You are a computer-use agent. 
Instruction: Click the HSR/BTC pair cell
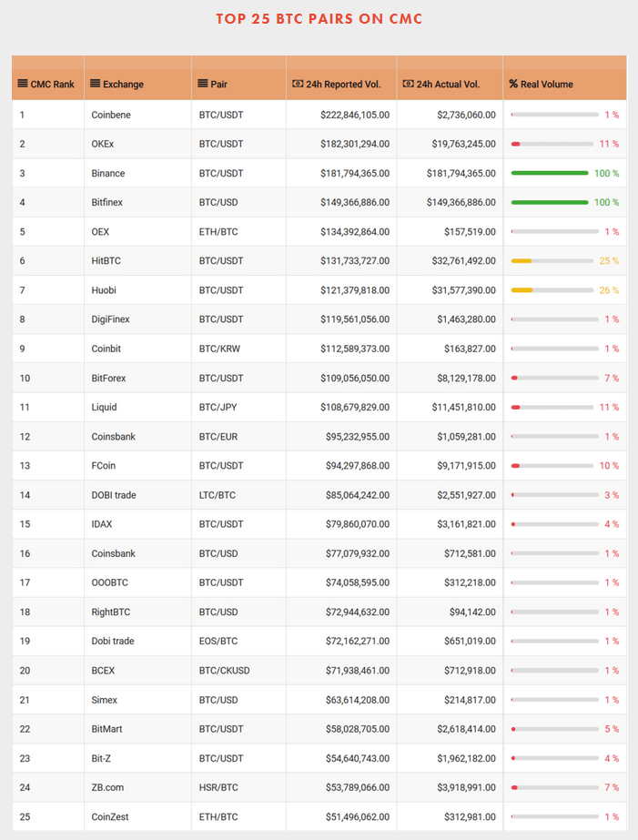238,787
